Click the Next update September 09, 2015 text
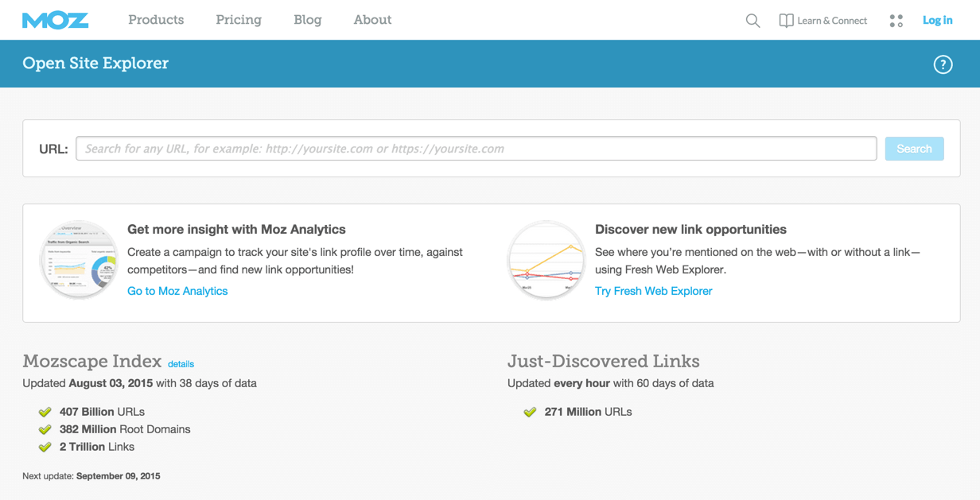The image size is (980, 500). click(91, 476)
